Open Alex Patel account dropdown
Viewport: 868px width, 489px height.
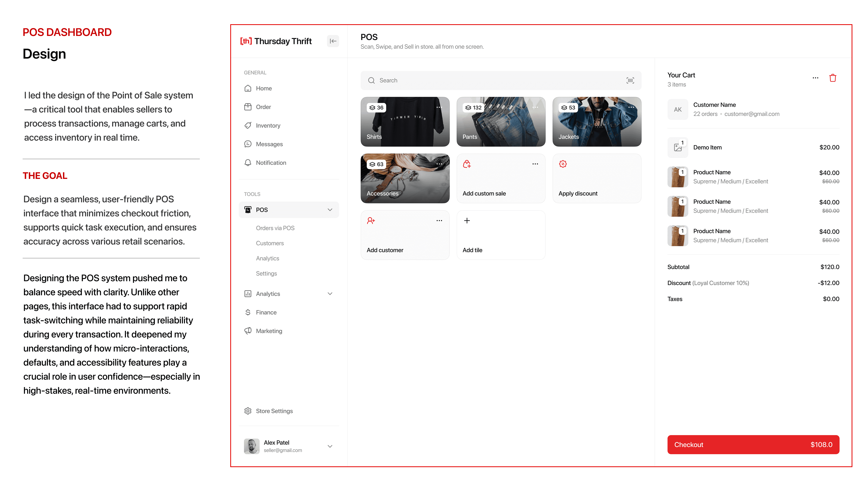pos(330,446)
